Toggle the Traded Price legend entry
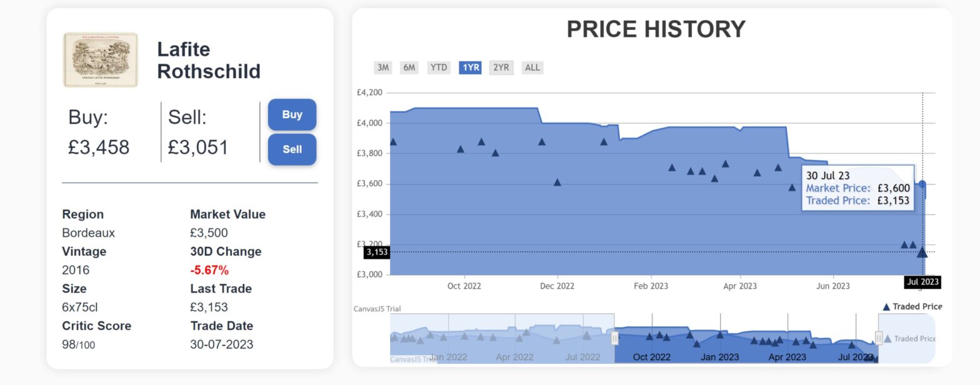Image resolution: width=980 pixels, height=385 pixels. point(912,306)
